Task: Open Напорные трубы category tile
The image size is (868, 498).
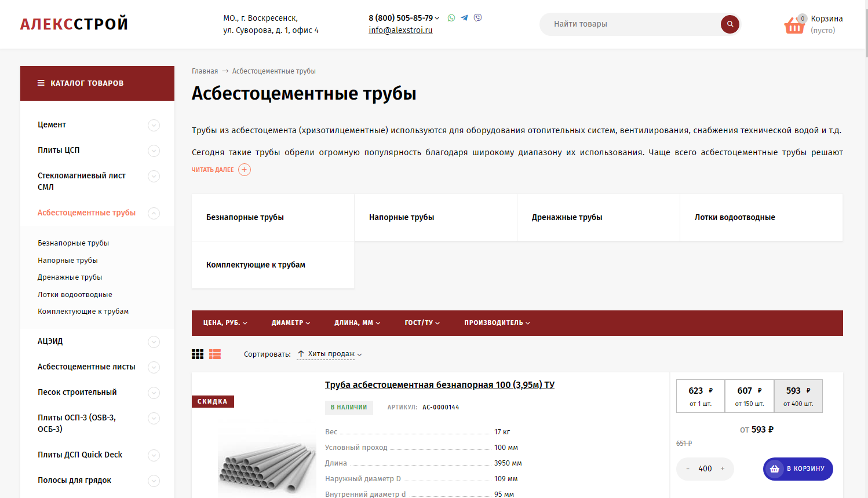Action: point(436,218)
